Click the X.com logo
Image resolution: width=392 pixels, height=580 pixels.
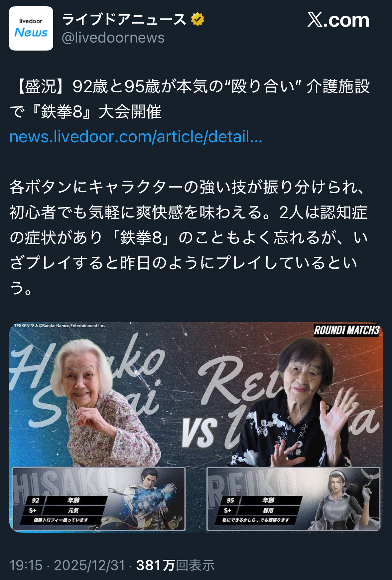[338, 20]
